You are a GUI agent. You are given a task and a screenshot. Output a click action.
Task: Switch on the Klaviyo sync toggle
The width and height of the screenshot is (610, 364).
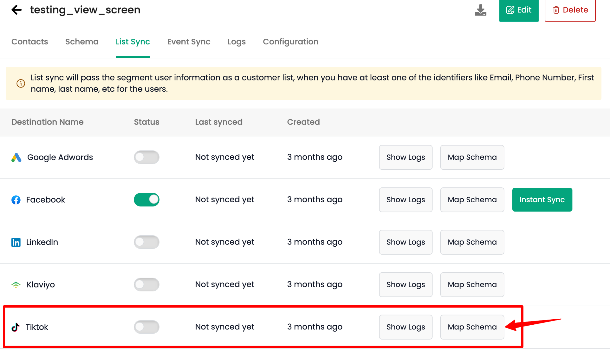pos(147,284)
